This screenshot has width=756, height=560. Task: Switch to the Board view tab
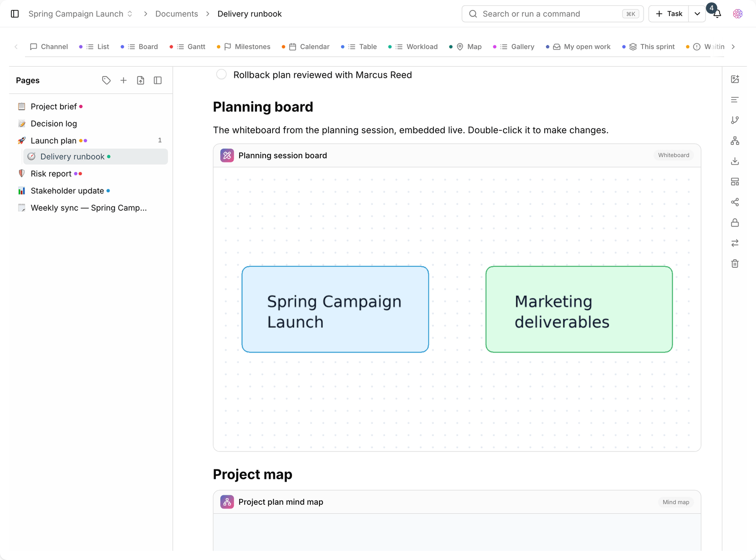click(x=139, y=47)
